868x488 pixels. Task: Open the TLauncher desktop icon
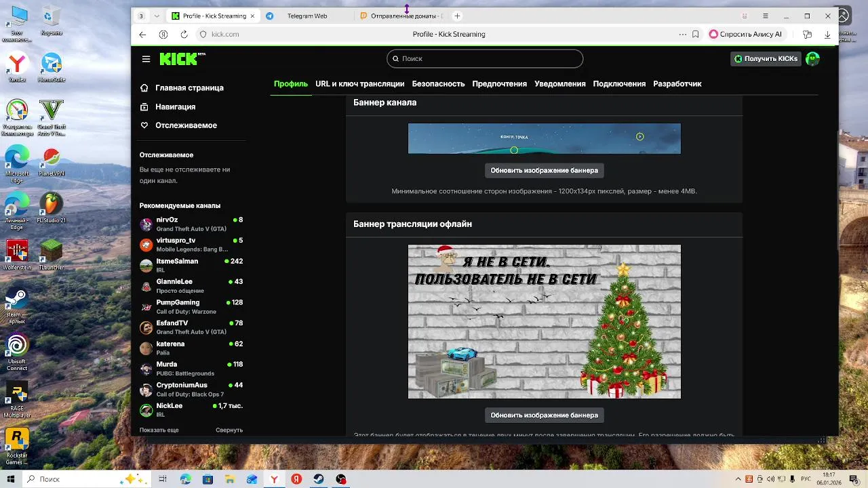[51, 255]
